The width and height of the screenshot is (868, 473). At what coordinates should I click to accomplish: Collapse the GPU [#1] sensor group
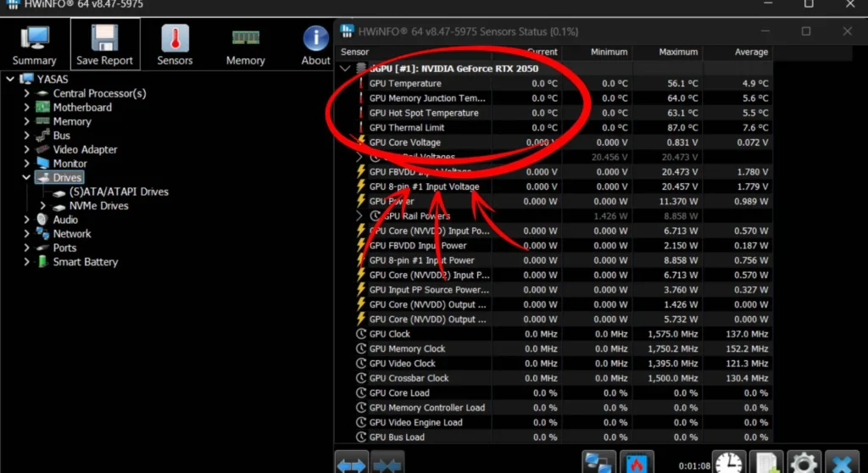(x=346, y=69)
